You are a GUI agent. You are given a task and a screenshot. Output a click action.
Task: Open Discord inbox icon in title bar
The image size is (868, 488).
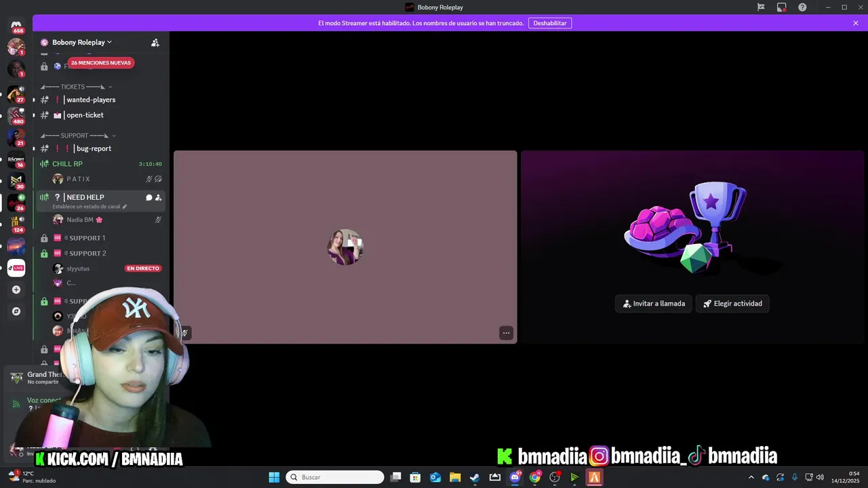coord(782,7)
